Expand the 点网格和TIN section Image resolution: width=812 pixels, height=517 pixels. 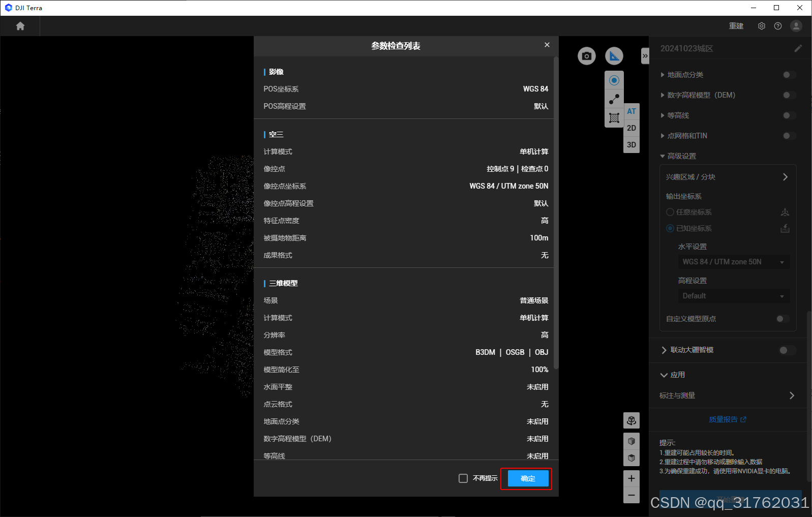pos(663,136)
